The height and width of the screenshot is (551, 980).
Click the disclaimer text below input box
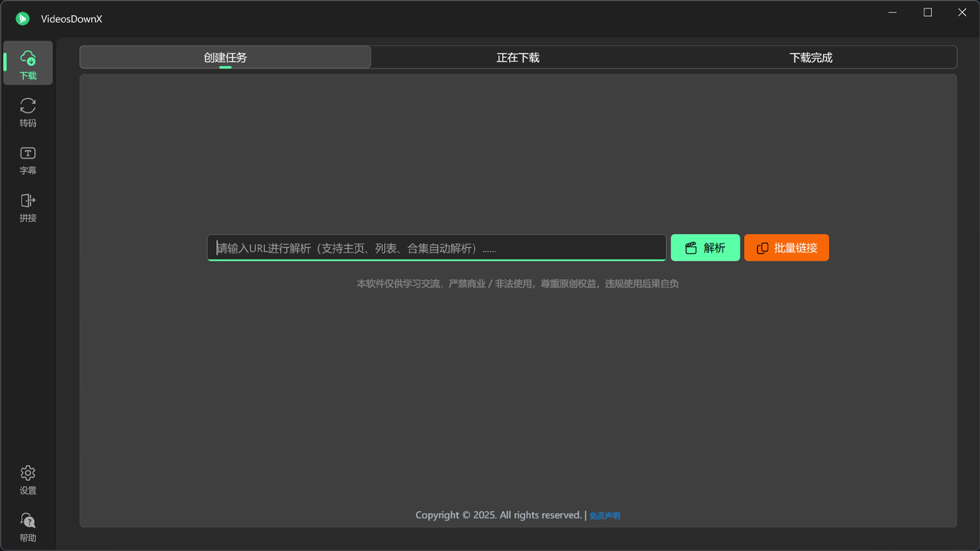click(x=518, y=283)
